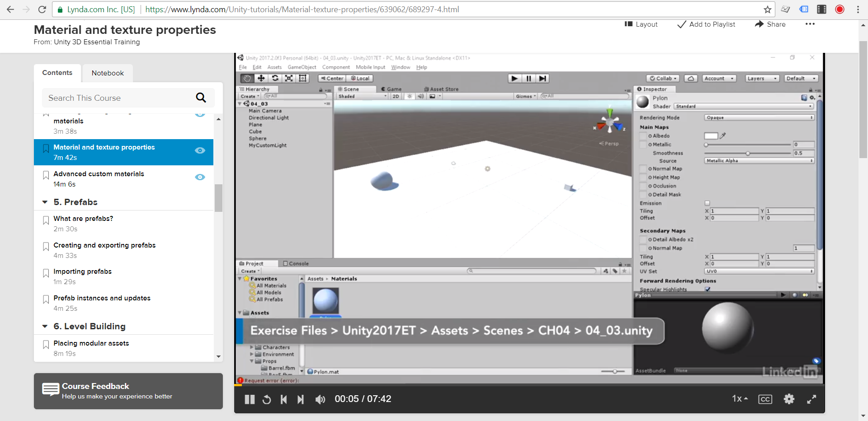Click the Unity Step button

point(542,78)
